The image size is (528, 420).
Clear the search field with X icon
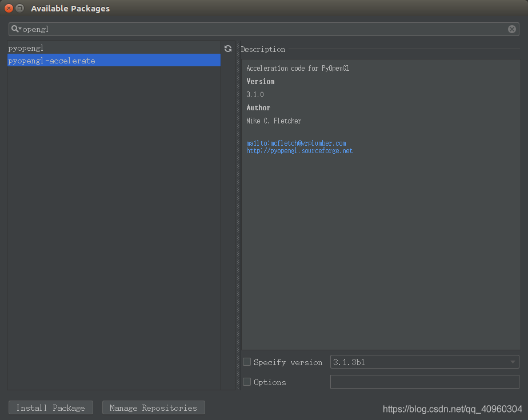[511, 29]
